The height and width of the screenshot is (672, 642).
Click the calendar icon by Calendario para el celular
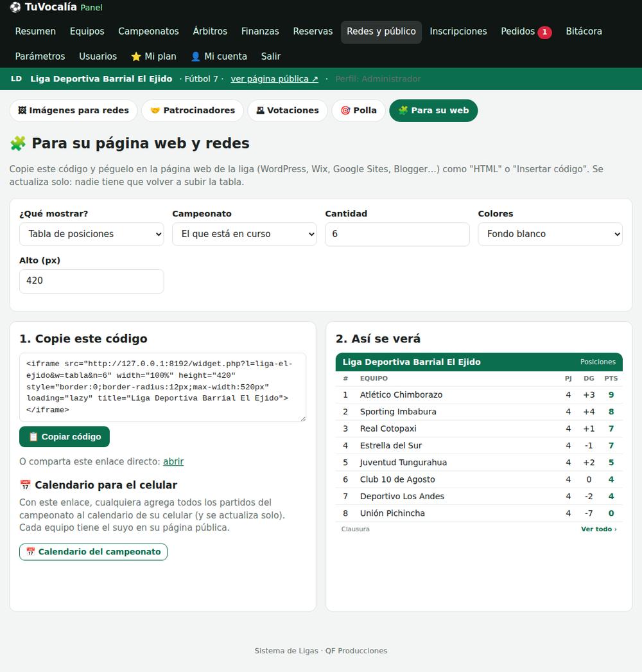pos(25,485)
